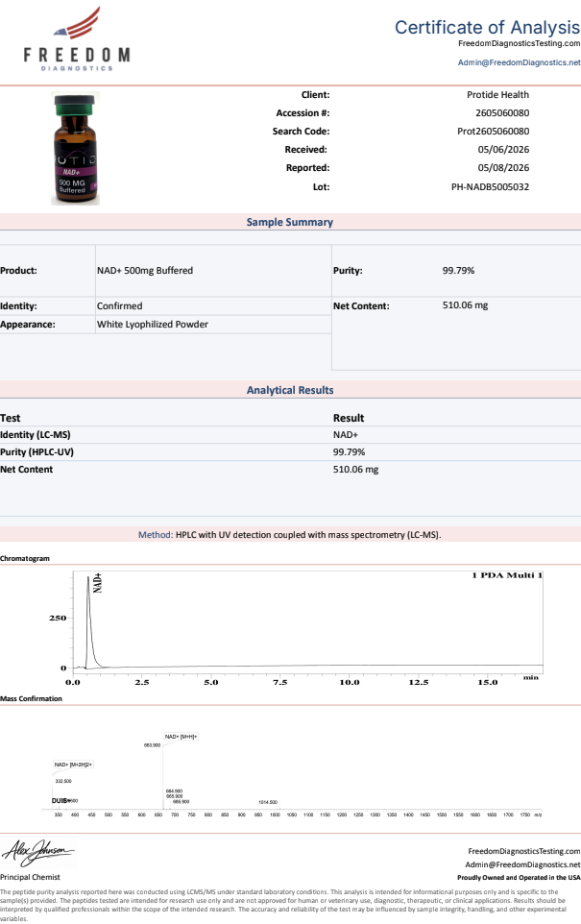Click the Identity value Confirmed

point(120,305)
